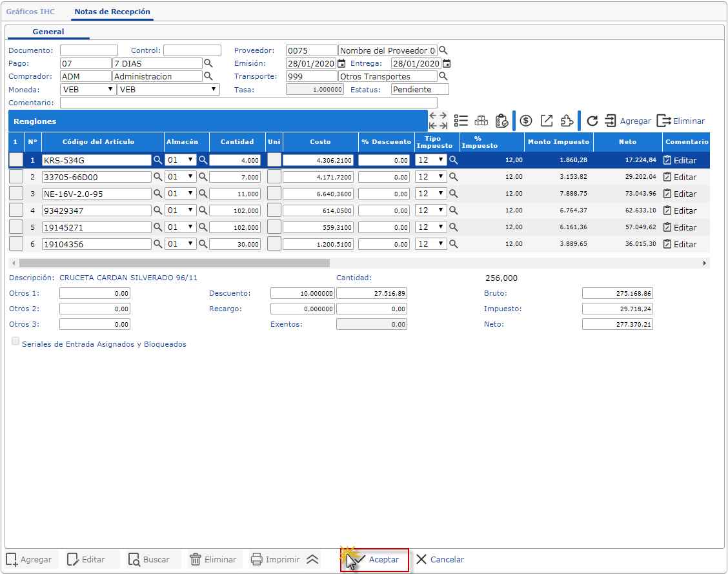
Task: Select the General tab
Action: [x=48, y=32]
